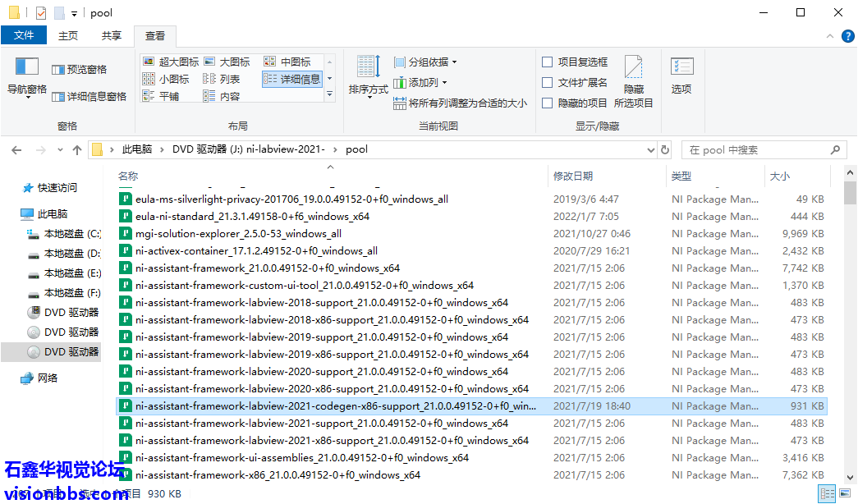The height and width of the screenshot is (504, 858).
Task: Open the 文件 file menu tab
Action: [24, 35]
